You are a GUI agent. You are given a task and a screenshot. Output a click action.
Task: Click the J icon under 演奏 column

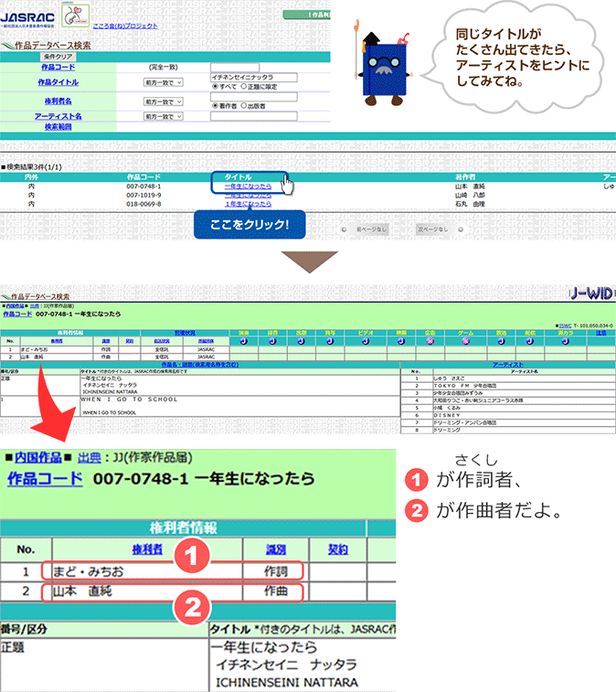[244, 342]
